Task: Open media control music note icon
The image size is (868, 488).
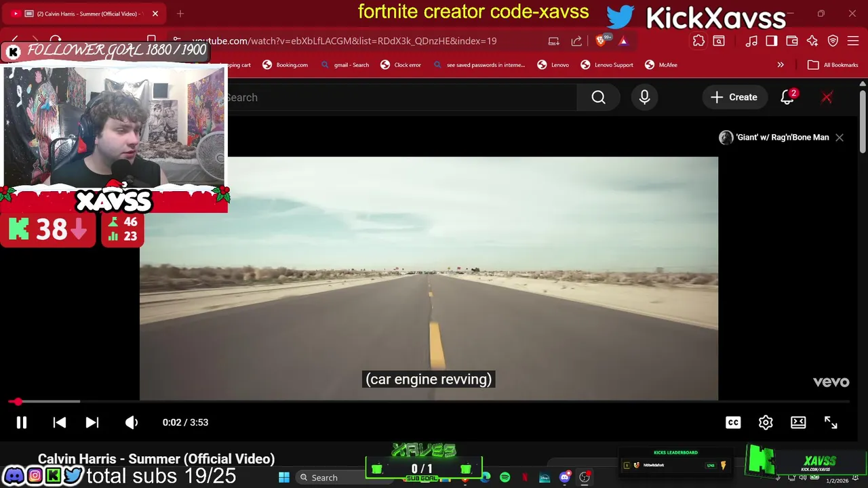Action: [751, 41]
